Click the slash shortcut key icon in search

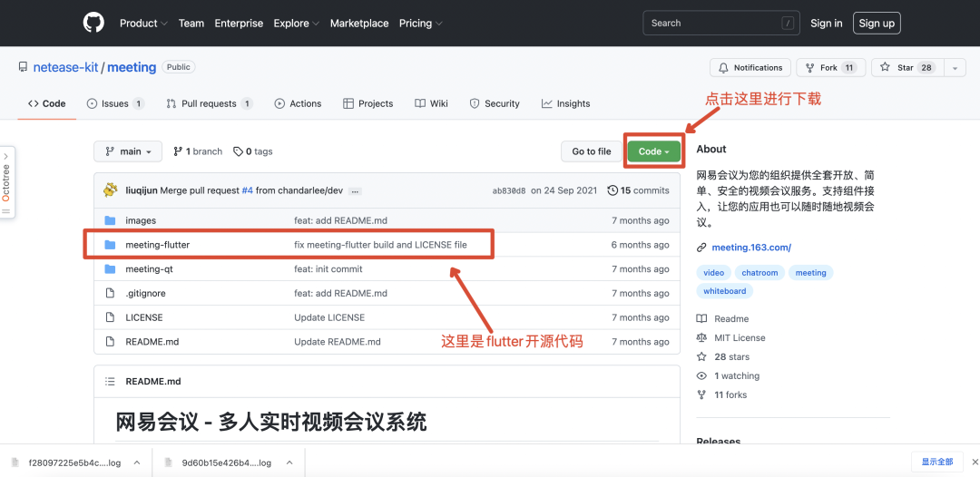[x=788, y=23]
